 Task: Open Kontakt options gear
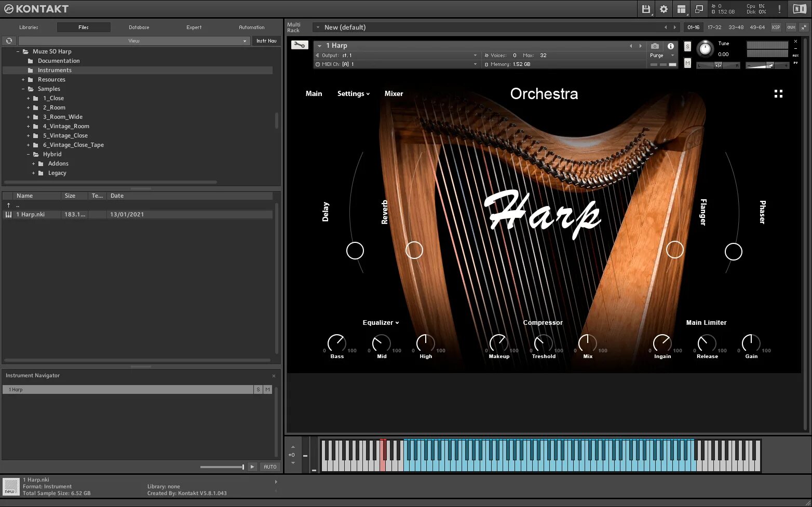click(x=664, y=9)
